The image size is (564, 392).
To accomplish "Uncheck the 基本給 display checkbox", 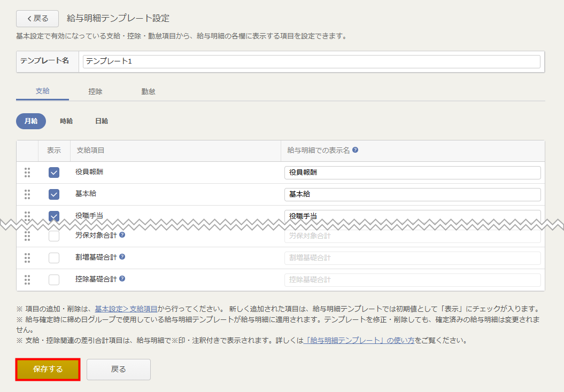I will 54,194.
